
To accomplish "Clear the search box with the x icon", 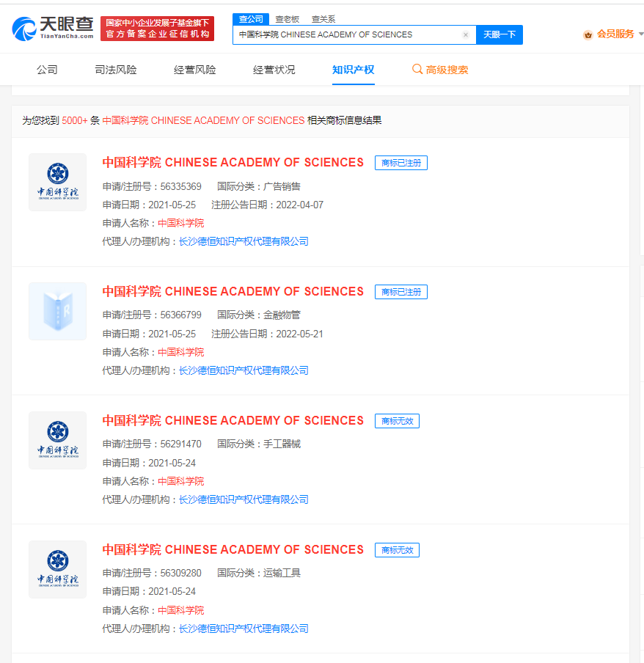I will (x=466, y=34).
